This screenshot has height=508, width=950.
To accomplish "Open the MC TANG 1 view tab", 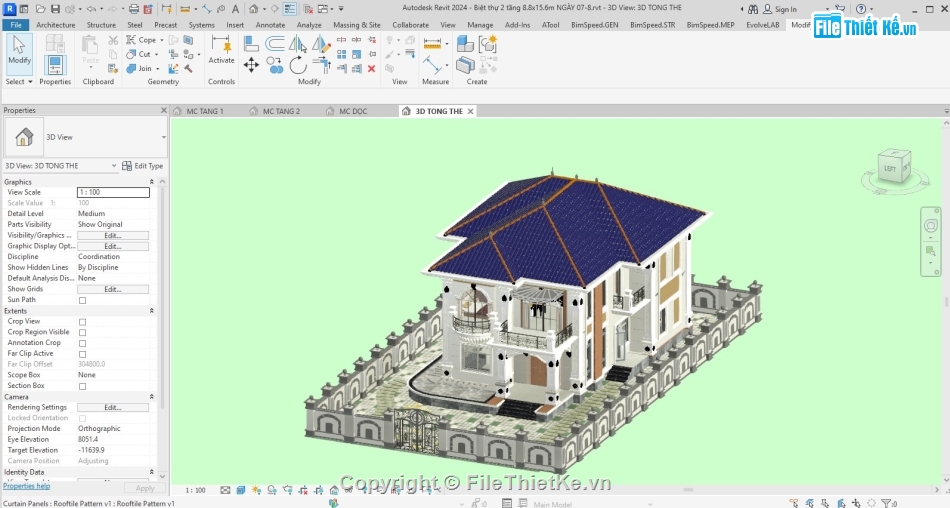I will 205,111.
